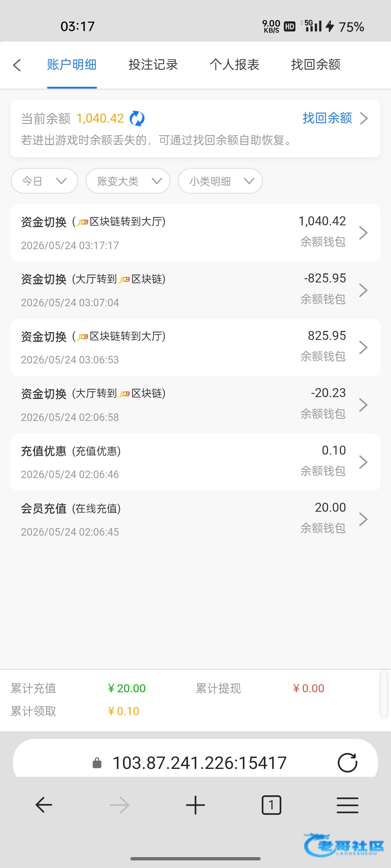Tap the lock icon in the address bar
This screenshot has width=391, height=868.
pyautogui.click(x=97, y=763)
